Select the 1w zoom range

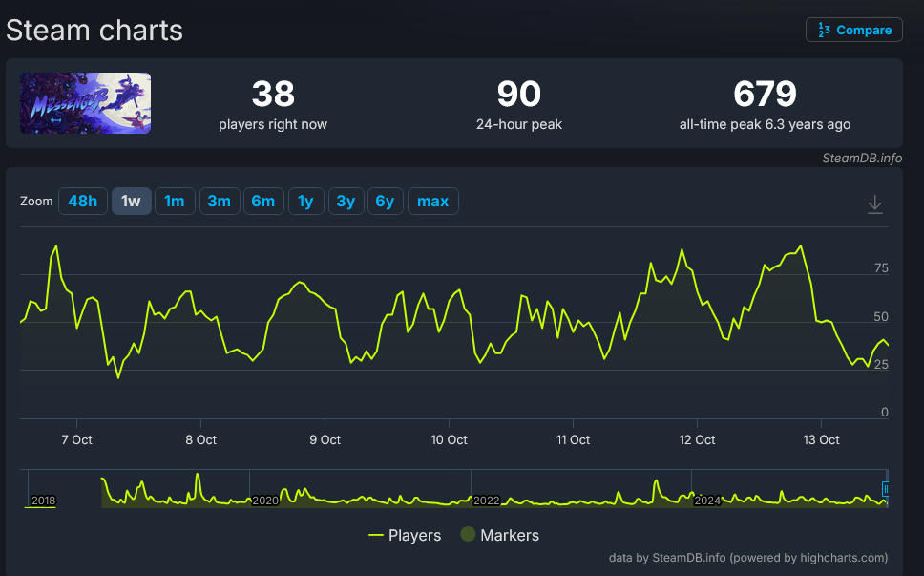click(131, 201)
